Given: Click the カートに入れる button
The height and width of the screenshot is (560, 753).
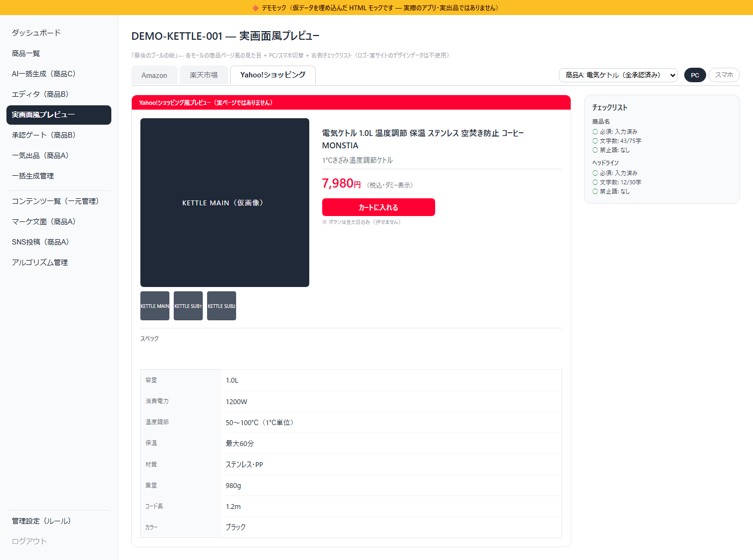Looking at the screenshot, I should [379, 207].
